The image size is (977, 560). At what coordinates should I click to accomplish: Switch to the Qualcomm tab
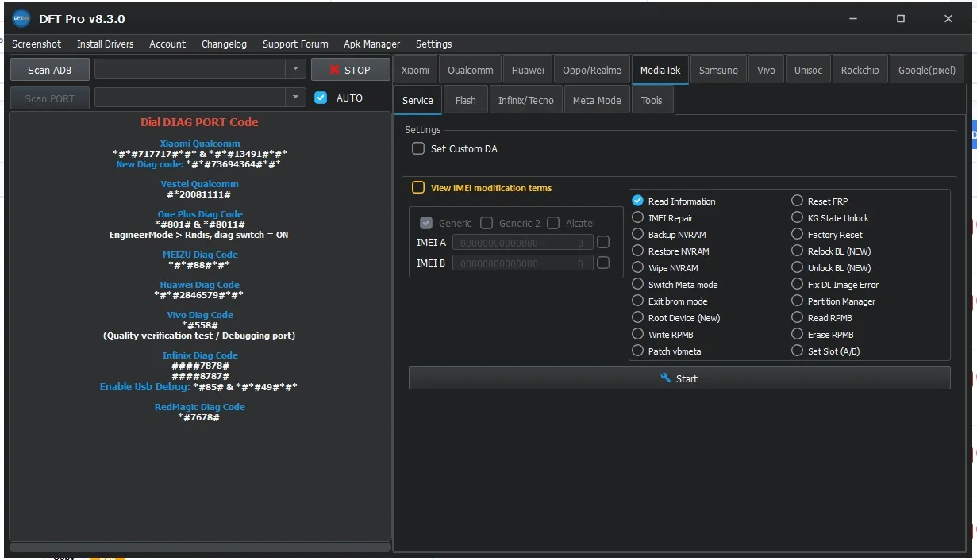tap(471, 70)
